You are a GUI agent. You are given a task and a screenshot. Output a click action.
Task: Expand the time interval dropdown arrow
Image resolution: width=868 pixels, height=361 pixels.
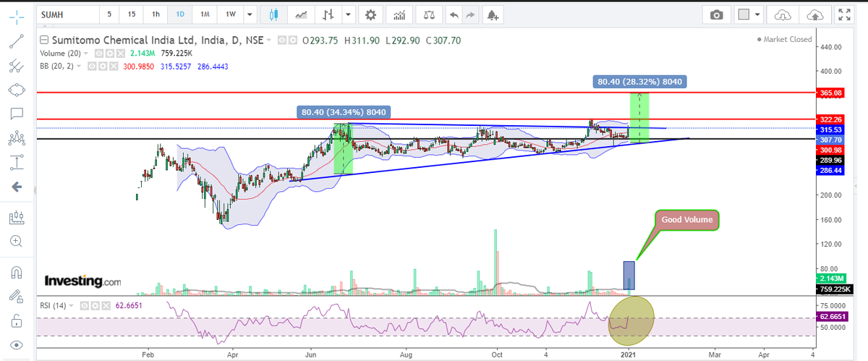click(x=250, y=14)
